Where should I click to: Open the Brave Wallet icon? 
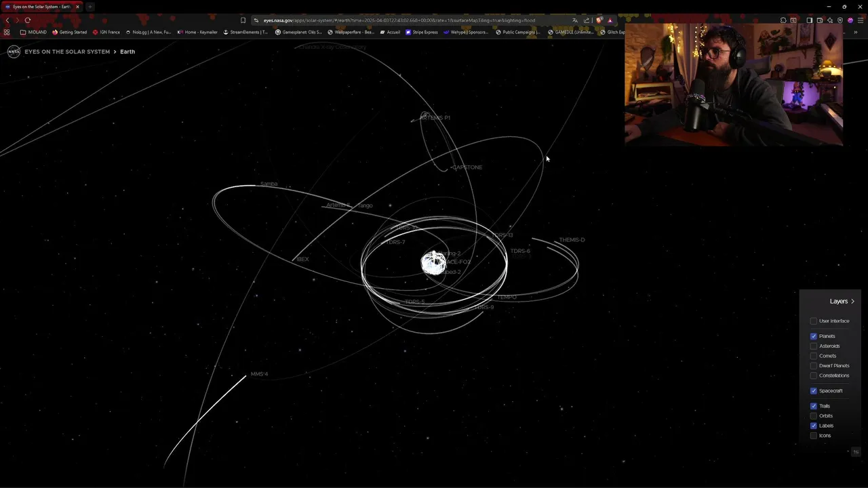click(x=820, y=20)
